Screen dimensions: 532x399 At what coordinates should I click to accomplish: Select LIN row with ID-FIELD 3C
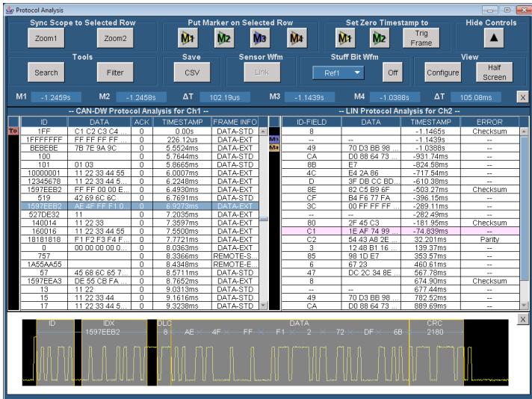(400, 206)
